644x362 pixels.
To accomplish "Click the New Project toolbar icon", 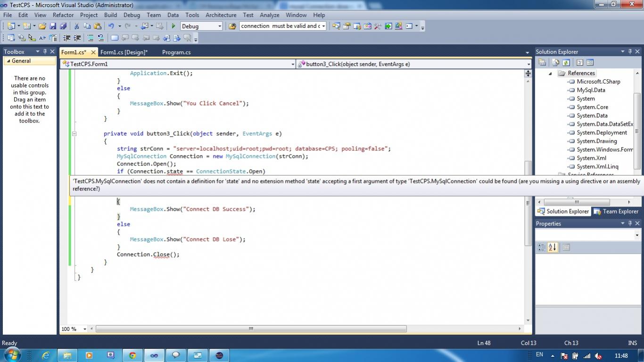I will [x=11, y=26].
